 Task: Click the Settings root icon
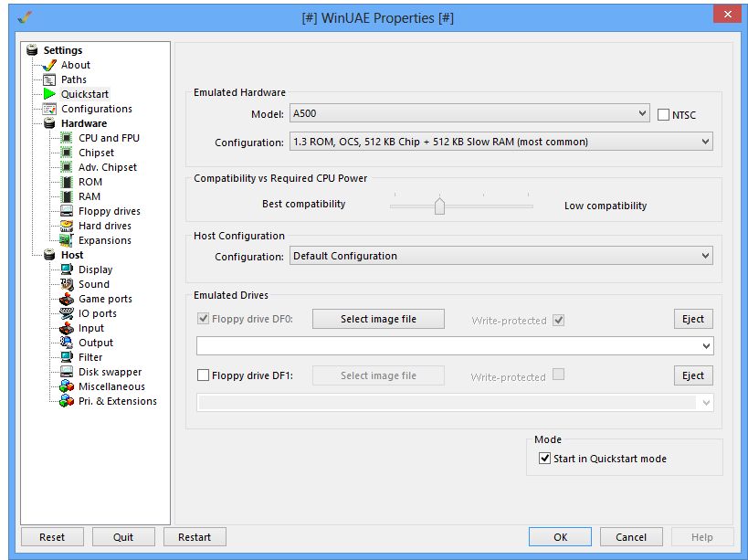click(x=32, y=50)
